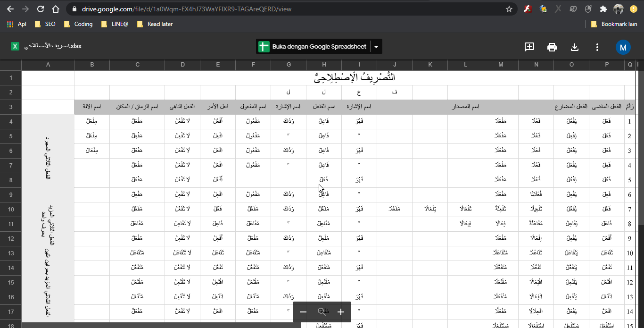
Task: Click file name تصريف الأصطلاحى.xlsx
Action: [53, 46]
